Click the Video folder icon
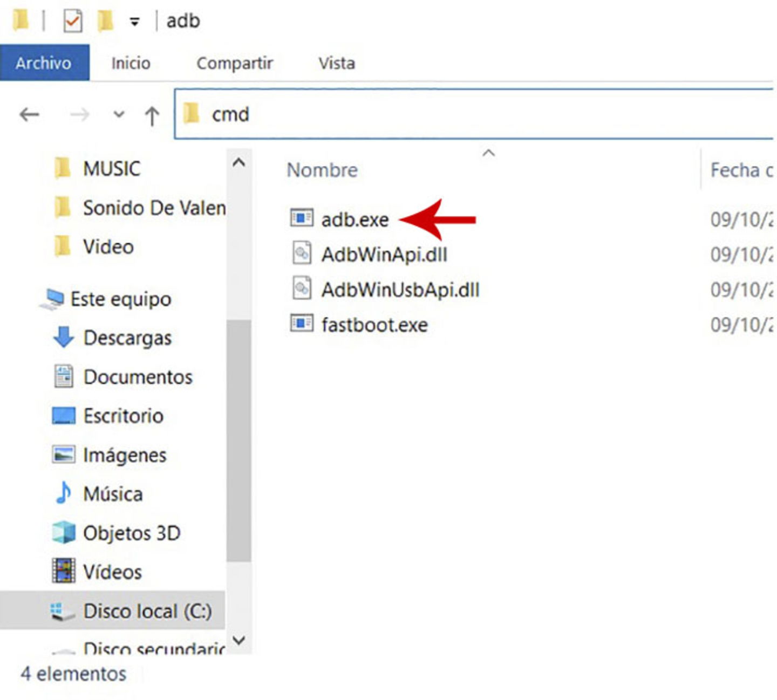Screen dimensions: 777x700 click(63, 245)
